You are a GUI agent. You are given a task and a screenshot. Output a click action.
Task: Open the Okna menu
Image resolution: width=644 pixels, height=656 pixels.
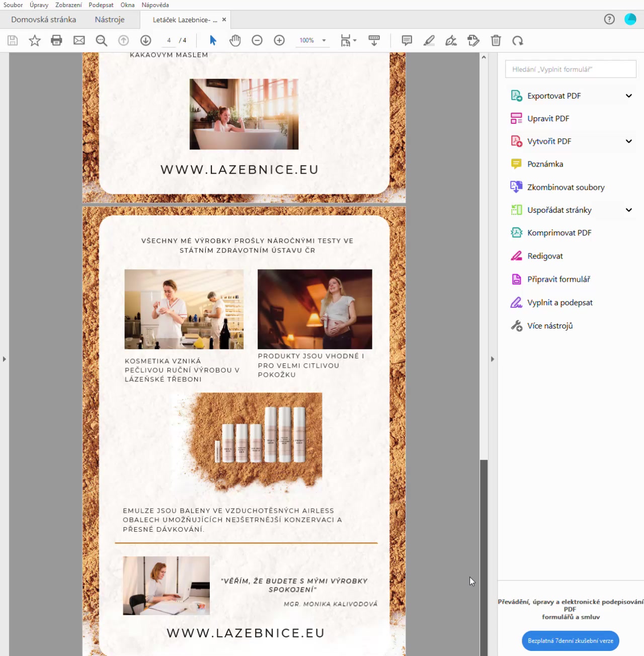(127, 5)
